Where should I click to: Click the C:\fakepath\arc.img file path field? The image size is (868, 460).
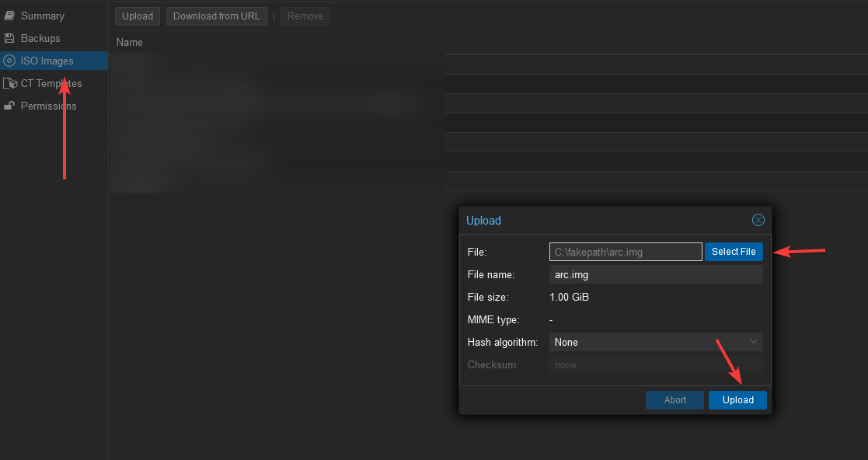coord(626,252)
